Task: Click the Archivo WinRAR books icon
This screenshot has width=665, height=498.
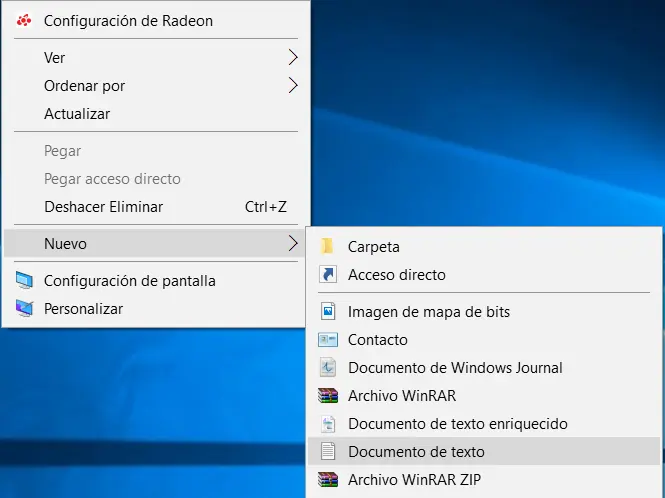Action: 328,395
